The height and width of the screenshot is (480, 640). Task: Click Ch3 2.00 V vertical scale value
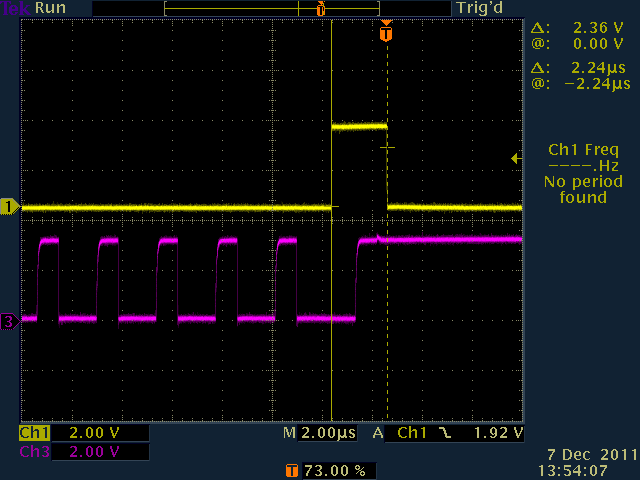pyautogui.click(x=94, y=452)
